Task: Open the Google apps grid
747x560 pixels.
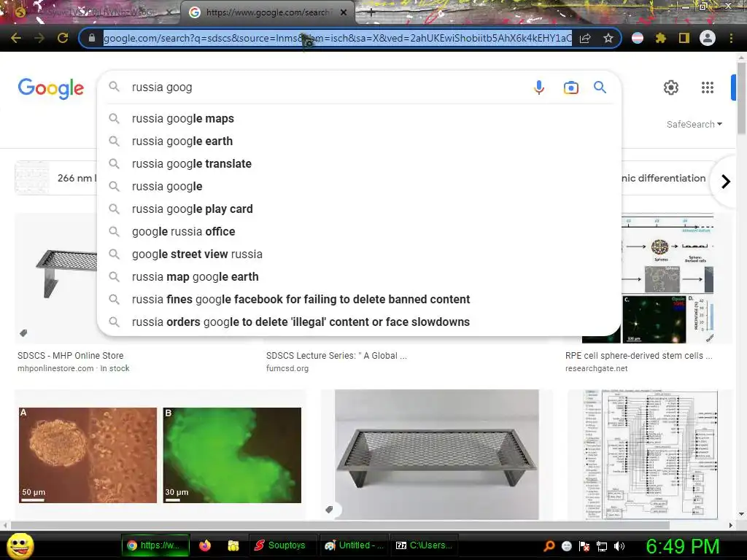Action: (708, 87)
